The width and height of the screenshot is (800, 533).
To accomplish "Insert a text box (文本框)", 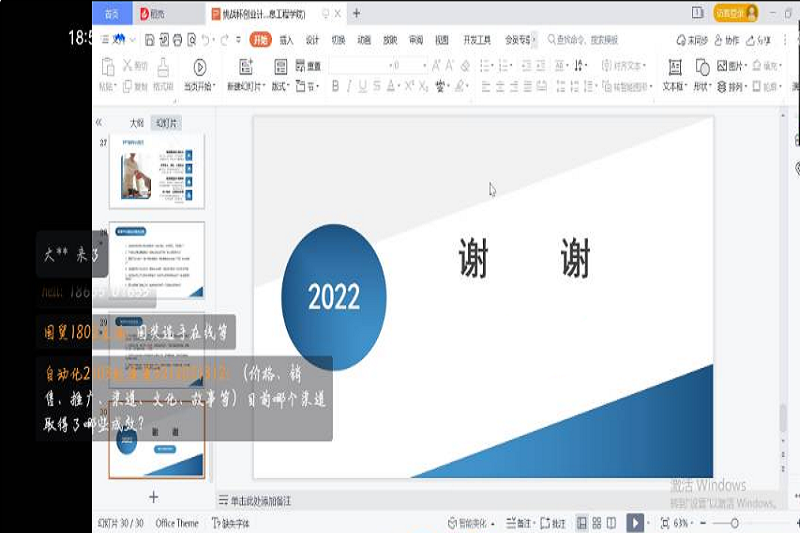I will coord(675,75).
